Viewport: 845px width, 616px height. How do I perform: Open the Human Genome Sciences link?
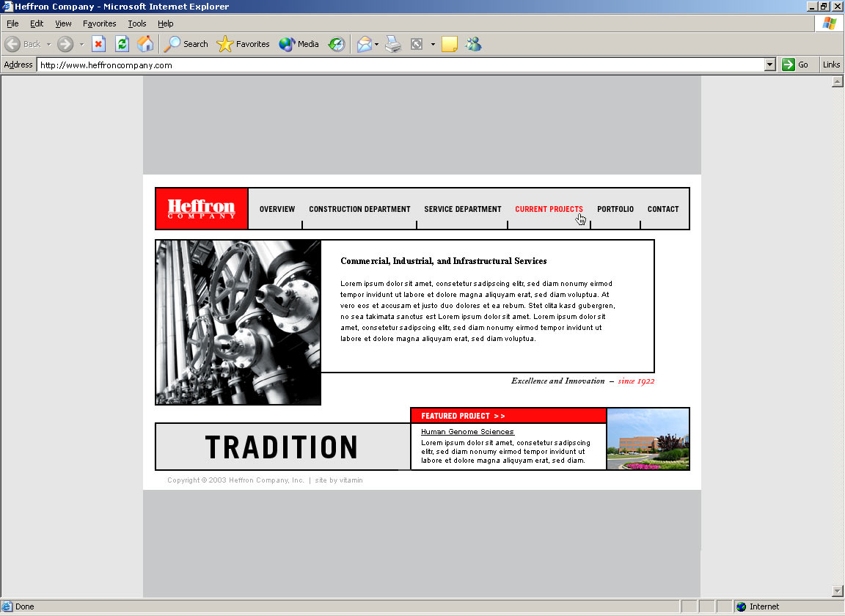point(467,432)
